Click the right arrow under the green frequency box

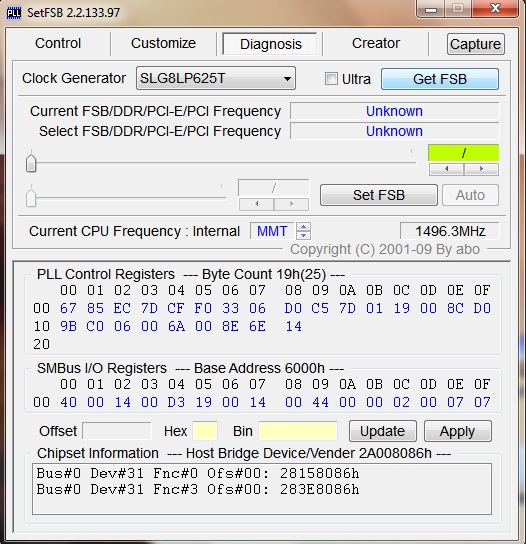[481, 169]
